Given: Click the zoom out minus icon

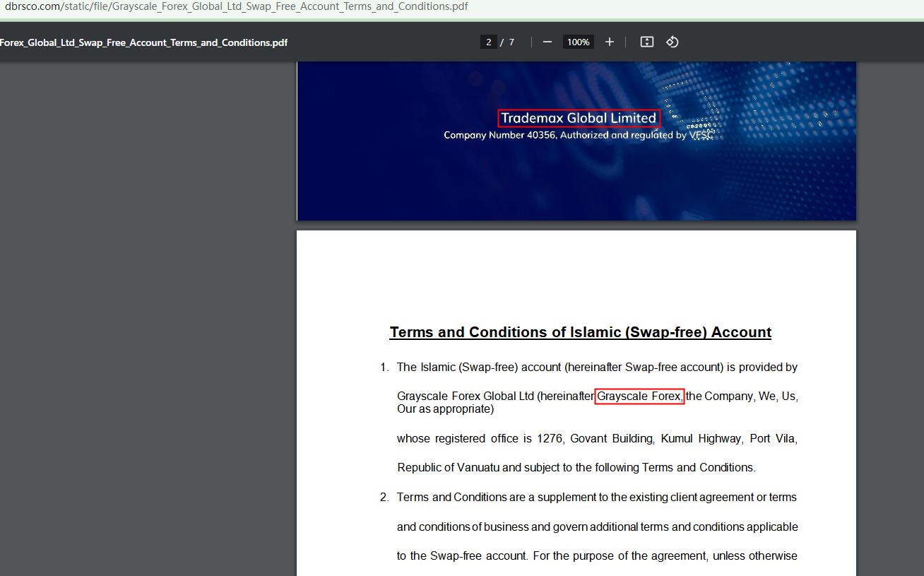Looking at the screenshot, I should (547, 42).
